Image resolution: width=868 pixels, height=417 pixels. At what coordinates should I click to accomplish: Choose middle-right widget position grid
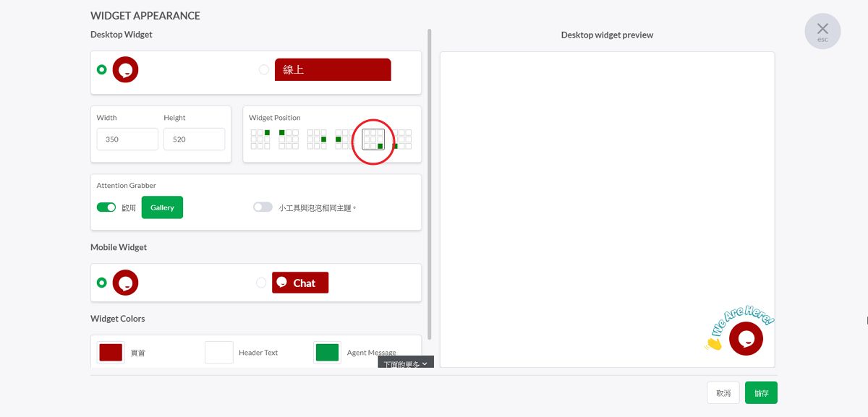click(317, 139)
